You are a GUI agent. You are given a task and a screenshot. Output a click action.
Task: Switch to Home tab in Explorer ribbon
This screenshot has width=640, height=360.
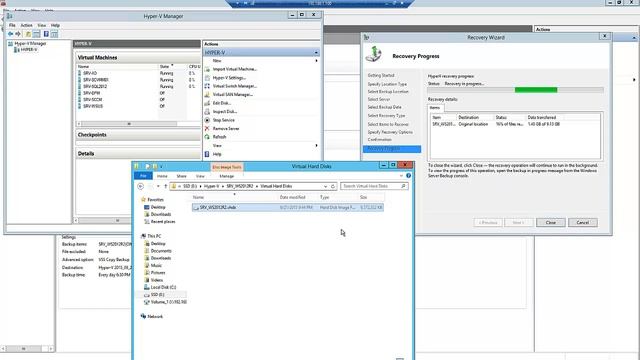162,176
